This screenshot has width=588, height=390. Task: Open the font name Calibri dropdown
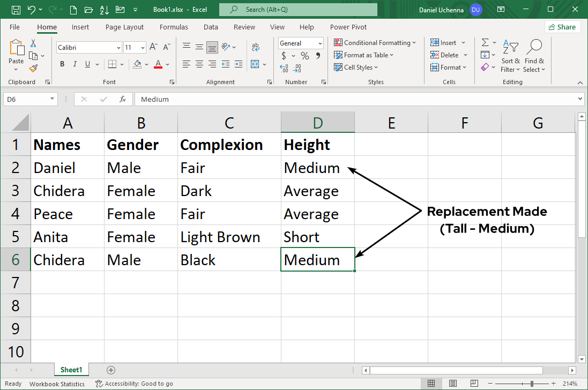point(118,48)
